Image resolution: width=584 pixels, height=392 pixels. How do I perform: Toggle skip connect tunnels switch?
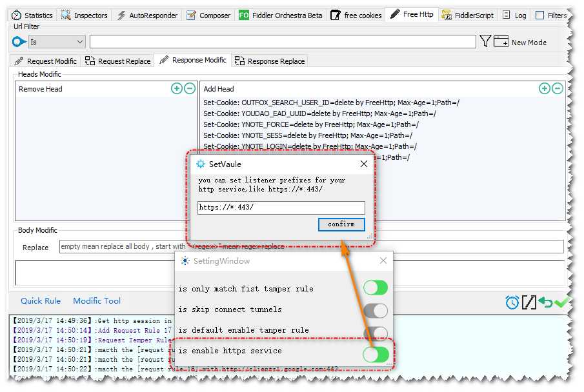coord(376,311)
